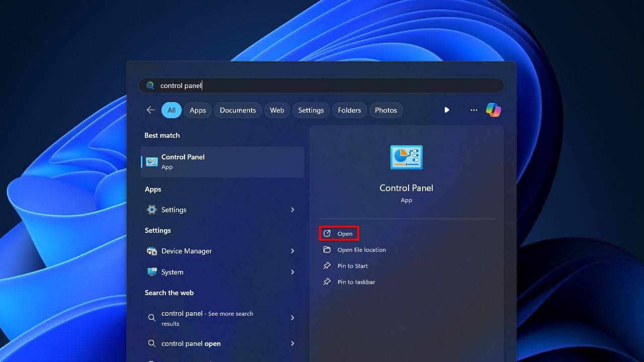Click the pin icon beside Pin to taskbar
The width and height of the screenshot is (644, 362).
(x=327, y=282)
